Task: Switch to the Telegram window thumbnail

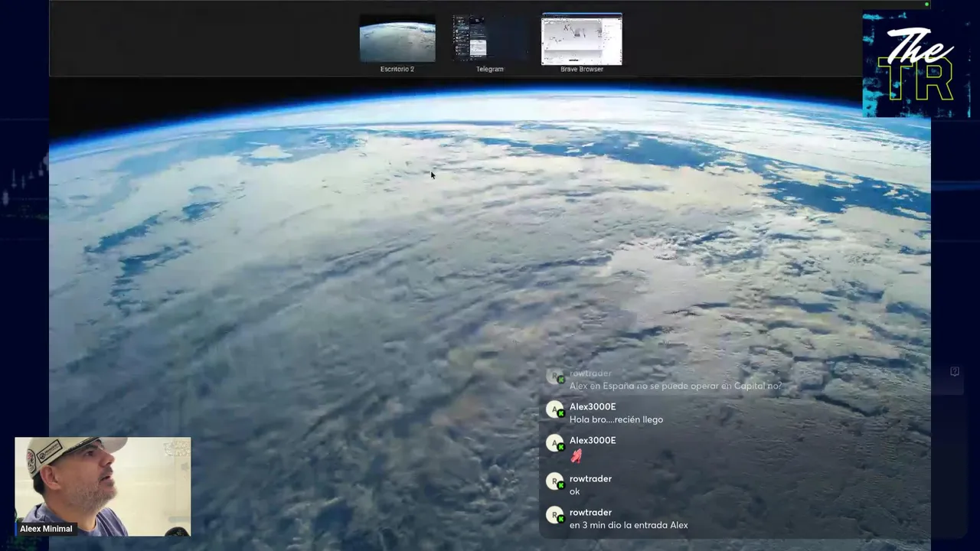Action: click(490, 37)
